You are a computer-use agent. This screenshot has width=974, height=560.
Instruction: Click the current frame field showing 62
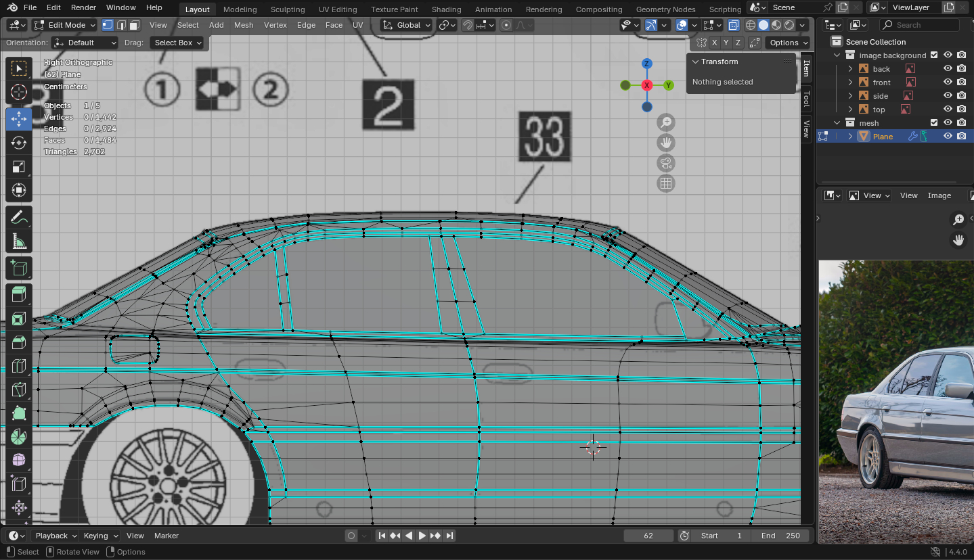coord(648,536)
